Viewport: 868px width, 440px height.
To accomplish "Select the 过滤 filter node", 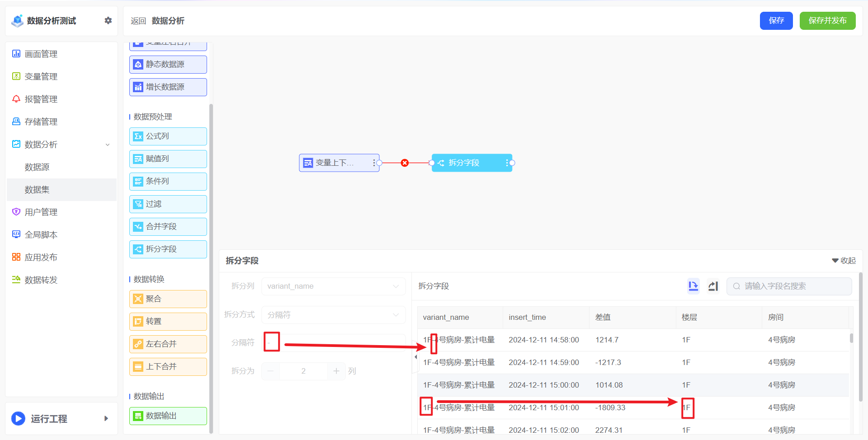I will [x=168, y=204].
